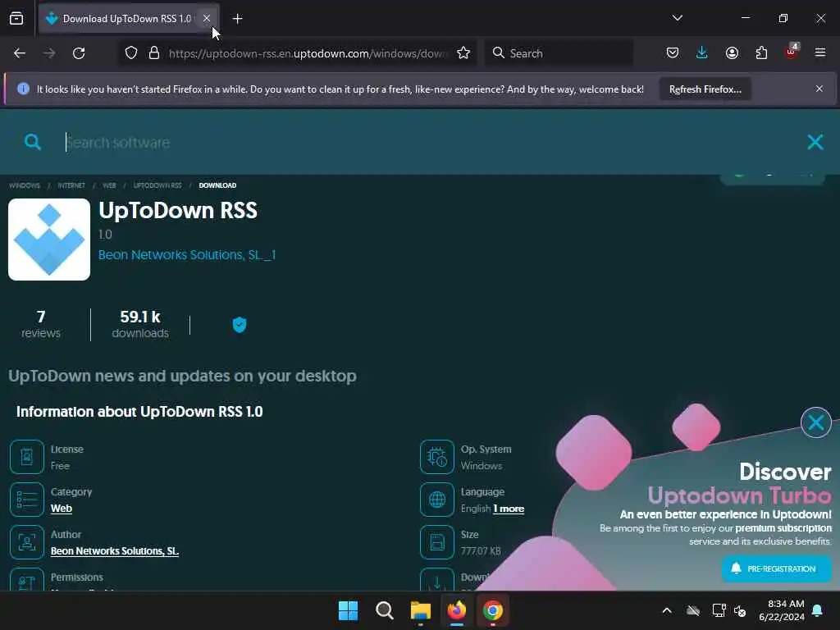Reload the current page
This screenshot has width=840, height=630.
(79, 53)
